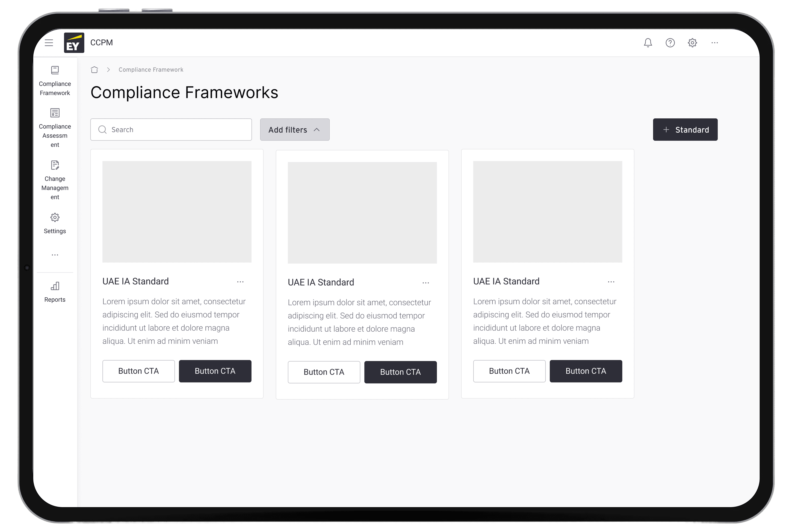Open Reports in sidebar

pyautogui.click(x=55, y=292)
